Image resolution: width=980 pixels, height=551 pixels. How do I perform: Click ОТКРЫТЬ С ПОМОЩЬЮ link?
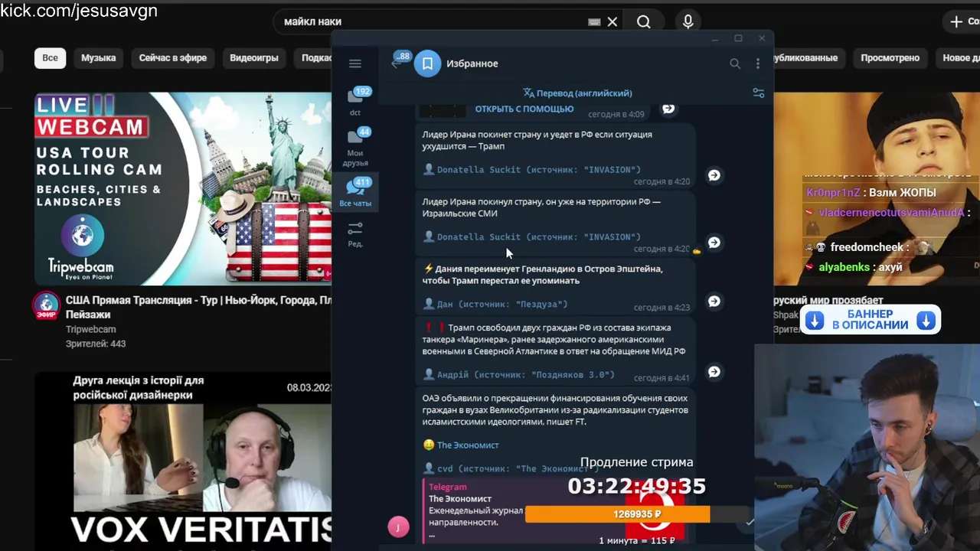524,109
